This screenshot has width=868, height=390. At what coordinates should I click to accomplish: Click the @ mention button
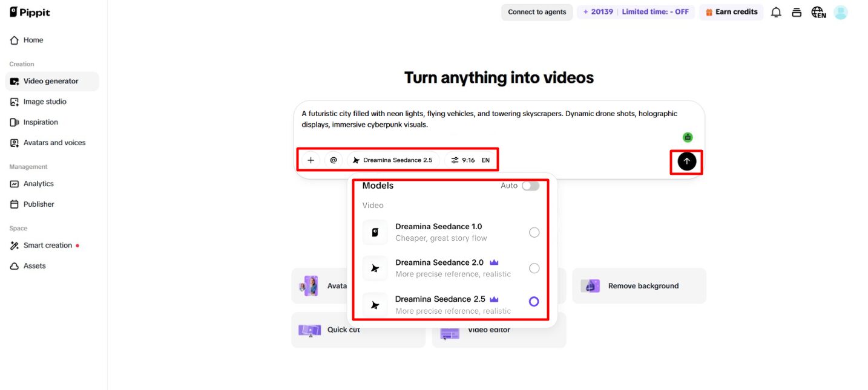click(334, 160)
